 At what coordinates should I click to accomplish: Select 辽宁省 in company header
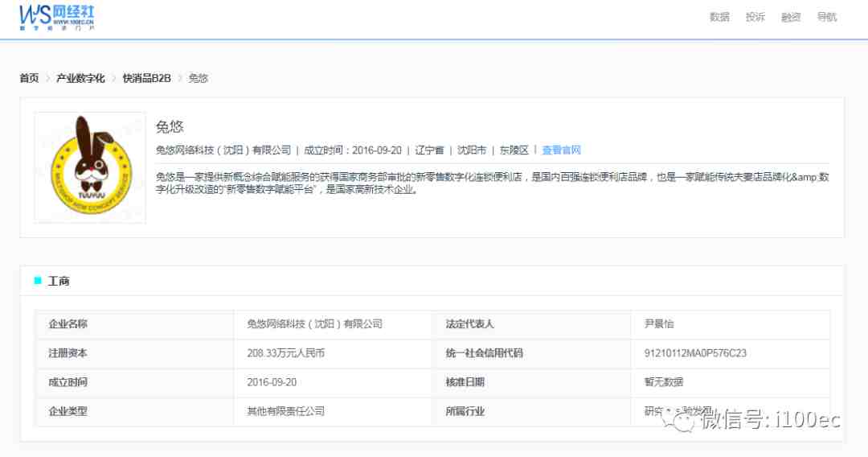(x=429, y=150)
